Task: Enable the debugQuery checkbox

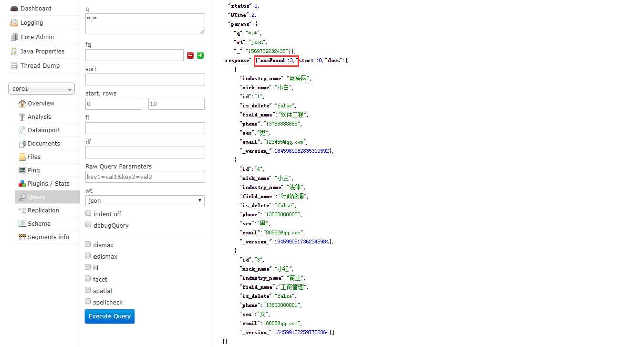Action: tap(88, 225)
